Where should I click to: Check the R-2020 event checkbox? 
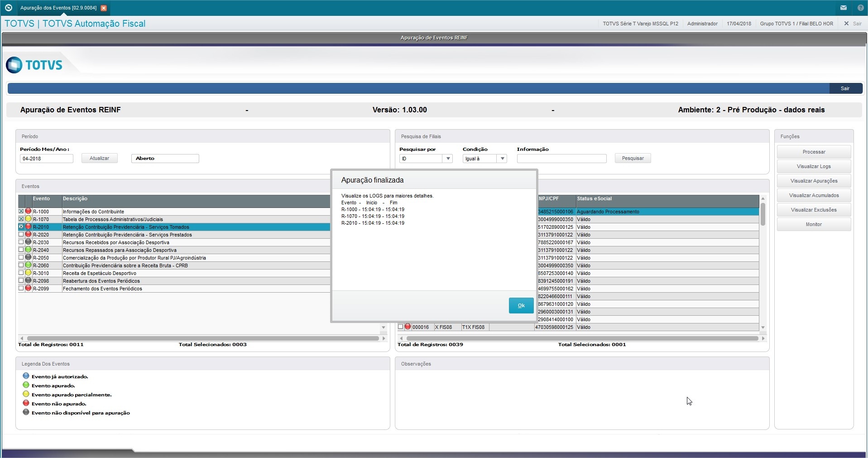(21, 234)
